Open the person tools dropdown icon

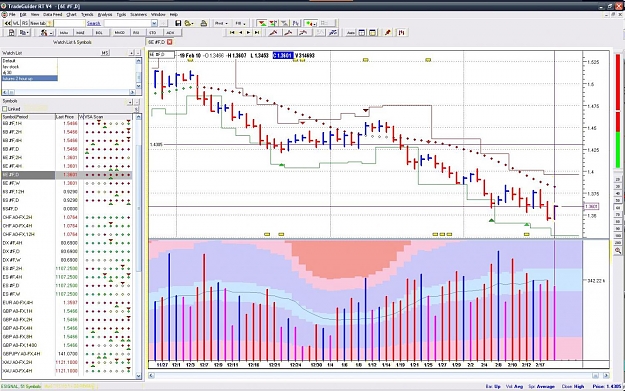coord(47,33)
